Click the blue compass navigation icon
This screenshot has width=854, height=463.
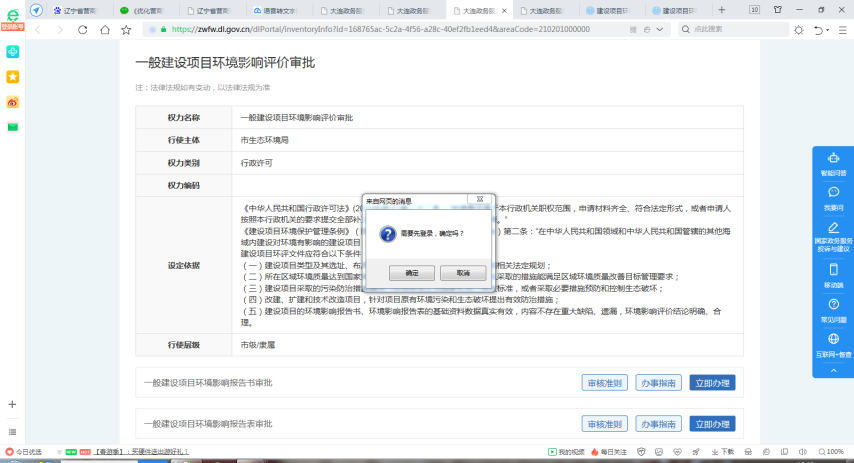point(36,10)
